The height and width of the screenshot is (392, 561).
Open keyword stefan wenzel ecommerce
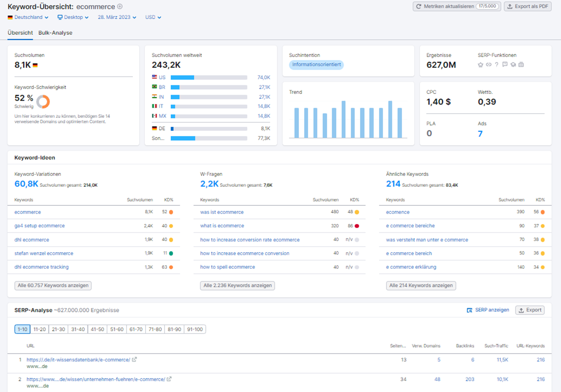44,253
